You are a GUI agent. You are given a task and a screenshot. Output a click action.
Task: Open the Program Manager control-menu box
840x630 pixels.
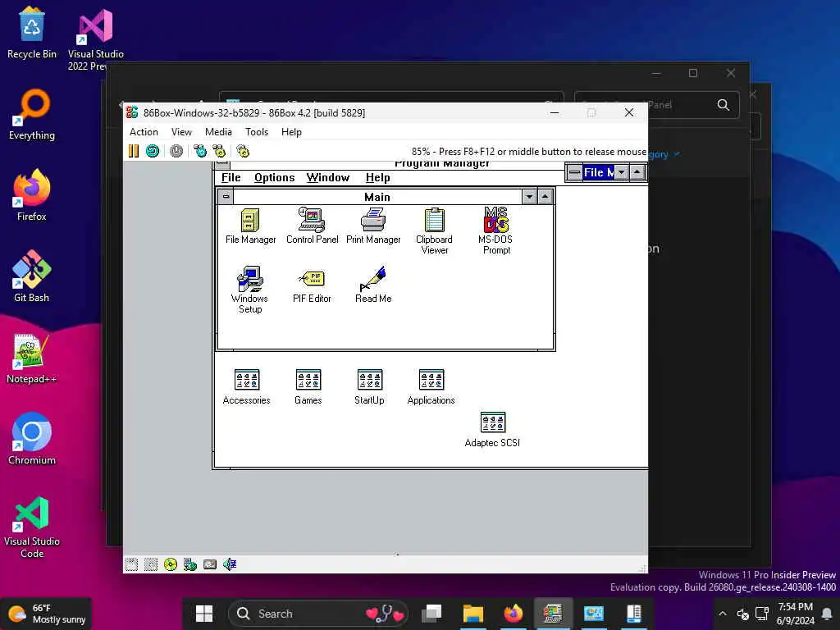tap(222, 164)
